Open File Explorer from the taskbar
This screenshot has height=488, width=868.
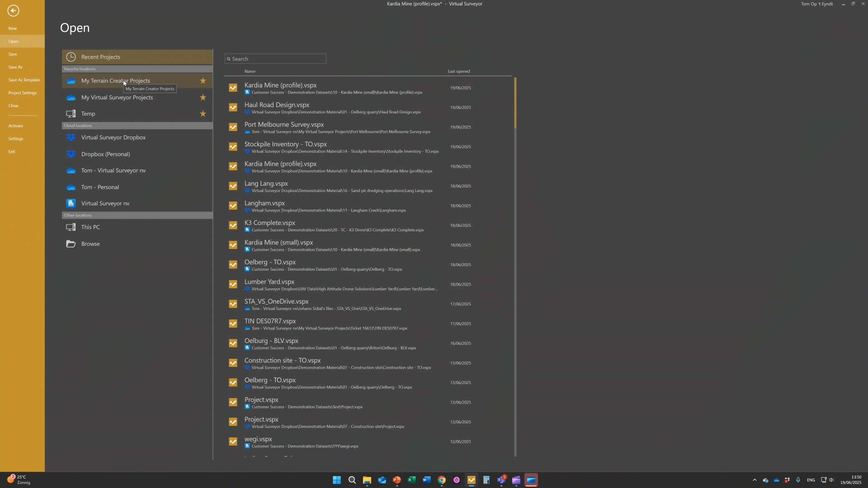click(x=367, y=480)
